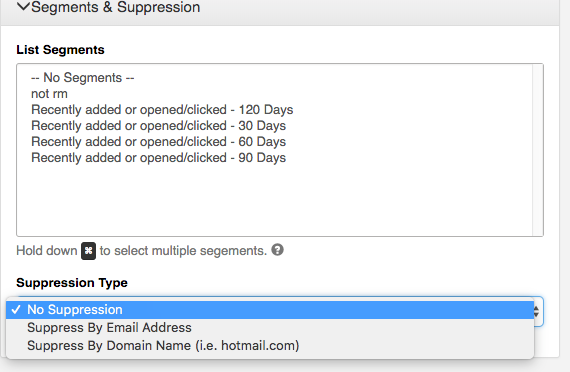Viewport: 570px width, 372px height.
Task: Click the command key icon
Action: click(x=88, y=251)
